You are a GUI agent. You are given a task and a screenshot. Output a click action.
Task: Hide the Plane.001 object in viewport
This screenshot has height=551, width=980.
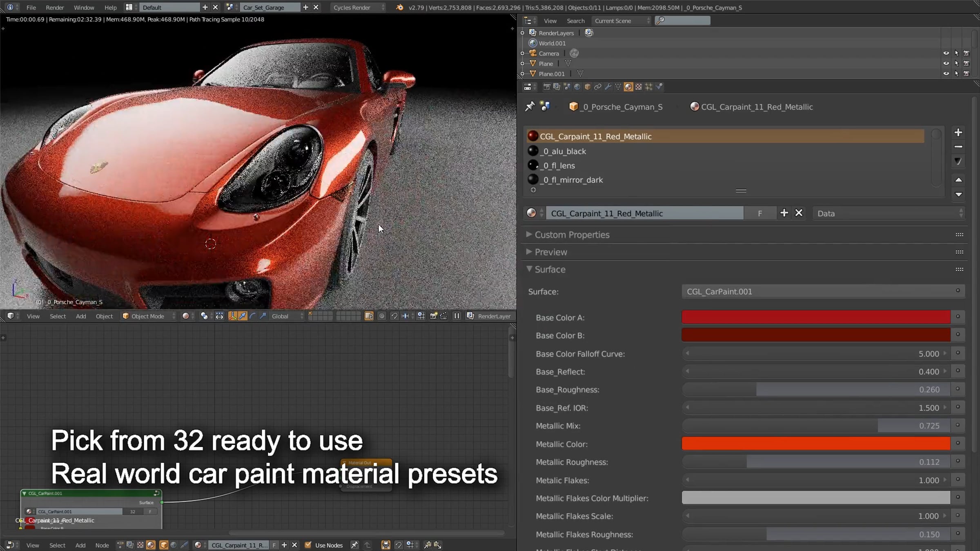click(x=946, y=73)
